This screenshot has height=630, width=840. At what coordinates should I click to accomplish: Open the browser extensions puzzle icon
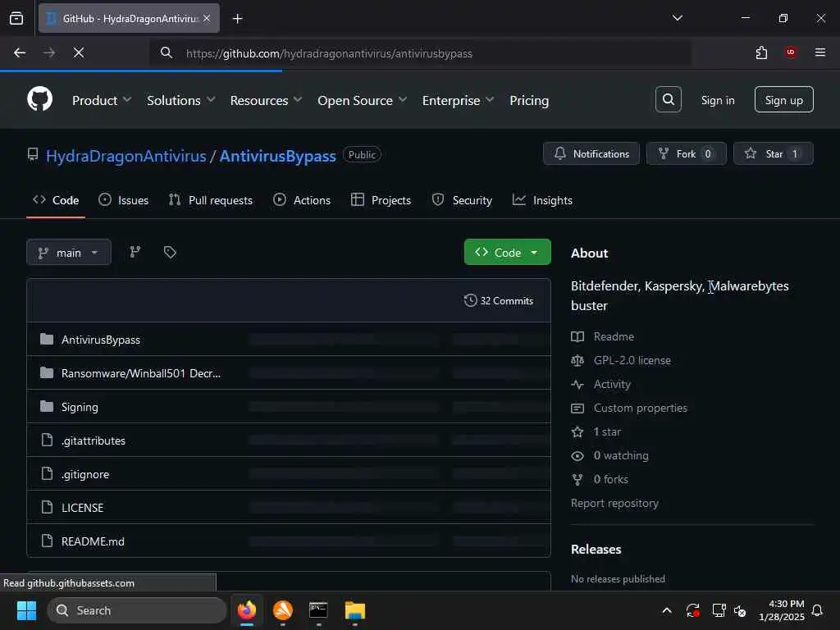click(x=761, y=52)
